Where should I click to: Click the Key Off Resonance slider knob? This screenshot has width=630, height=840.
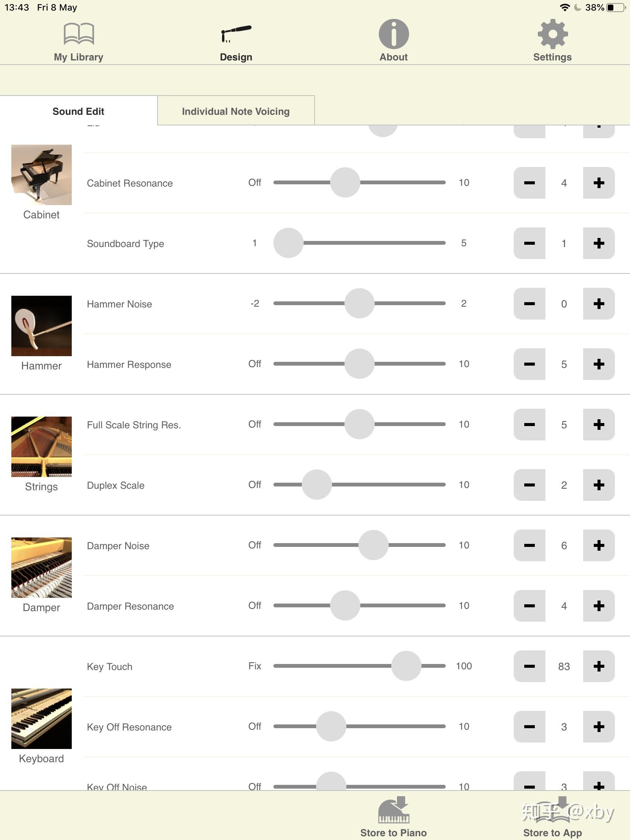[331, 726]
